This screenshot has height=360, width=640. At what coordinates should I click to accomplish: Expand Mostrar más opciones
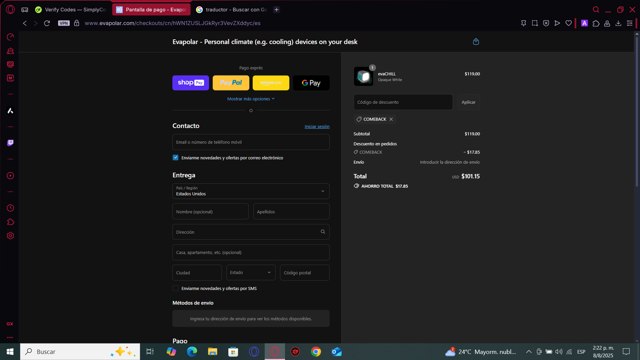251,99
